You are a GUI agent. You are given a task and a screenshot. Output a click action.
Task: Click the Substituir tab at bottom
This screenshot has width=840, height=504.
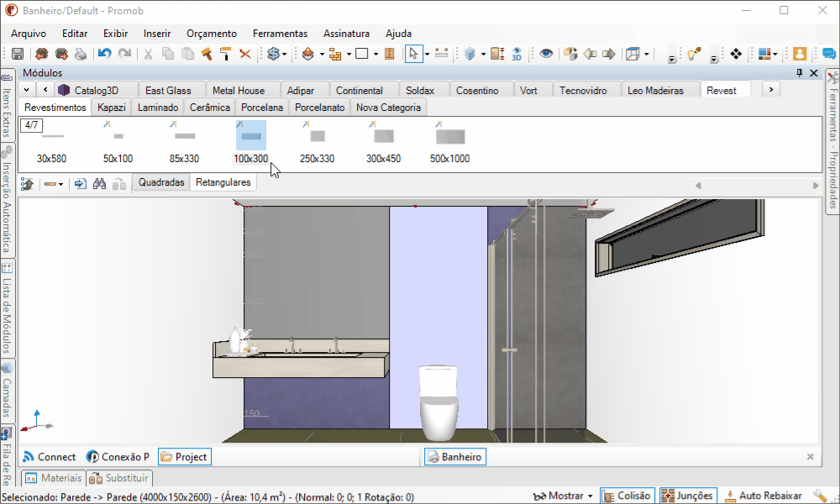coord(119,478)
